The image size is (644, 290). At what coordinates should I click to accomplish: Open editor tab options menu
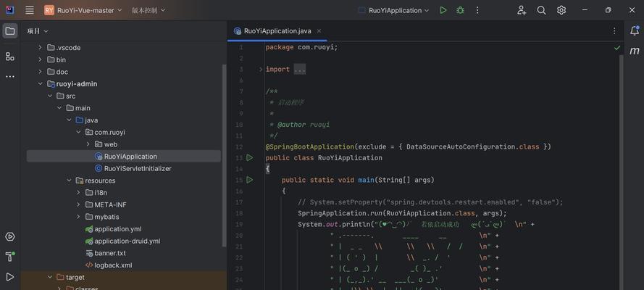click(x=614, y=30)
